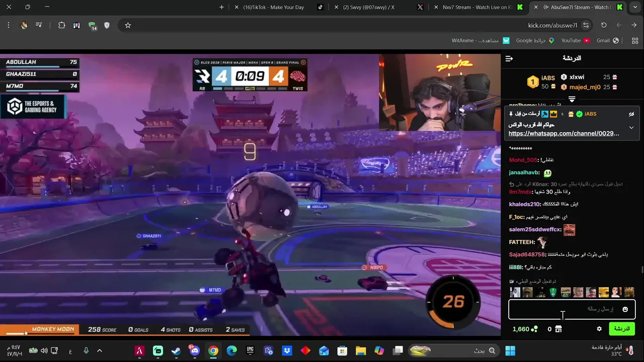Open the pinned WhatsApp channel link
This screenshot has width=644, height=362.
pyautogui.click(x=563, y=134)
